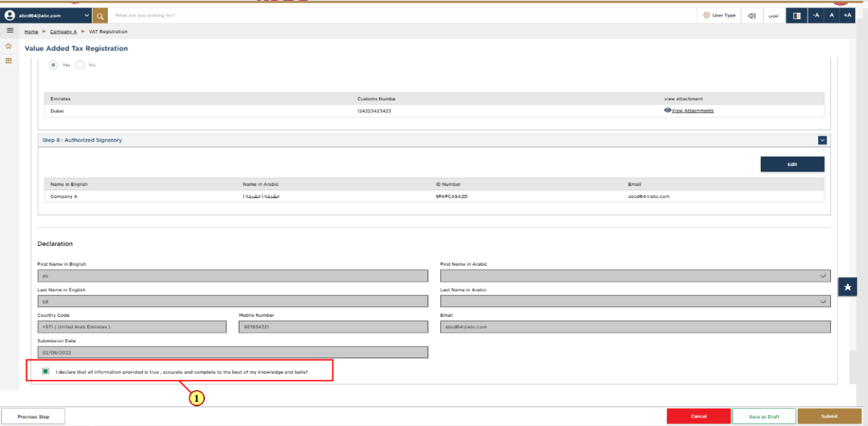Click the ID Number column header
This screenshot has width=868, height=426.
tap(448, 184)
